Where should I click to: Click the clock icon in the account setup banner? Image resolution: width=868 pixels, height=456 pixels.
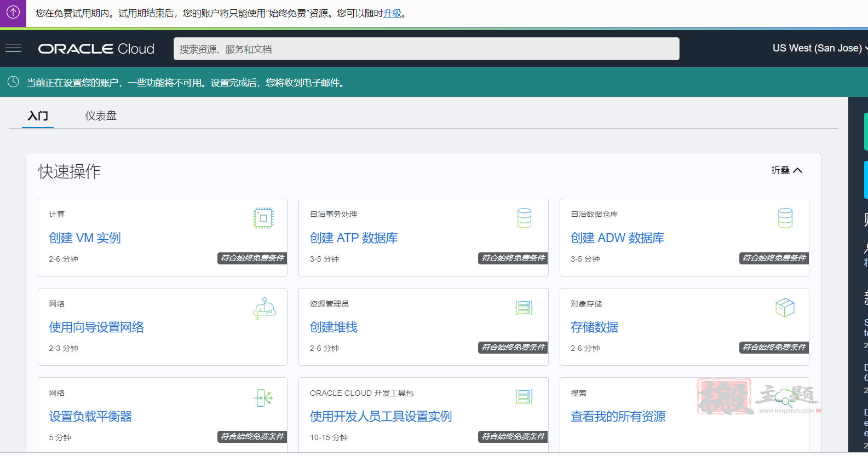pyautogui.click(x=13, y=82)
